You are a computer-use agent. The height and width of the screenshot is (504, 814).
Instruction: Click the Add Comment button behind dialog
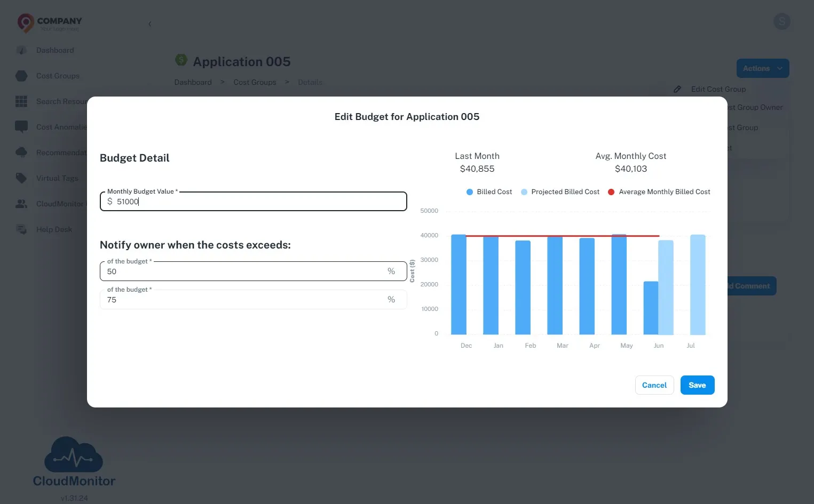(752, 286)
